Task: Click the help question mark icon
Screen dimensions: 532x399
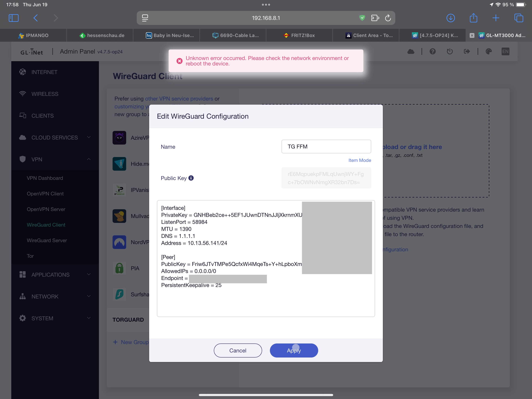Action: click(x=432, y=51)
